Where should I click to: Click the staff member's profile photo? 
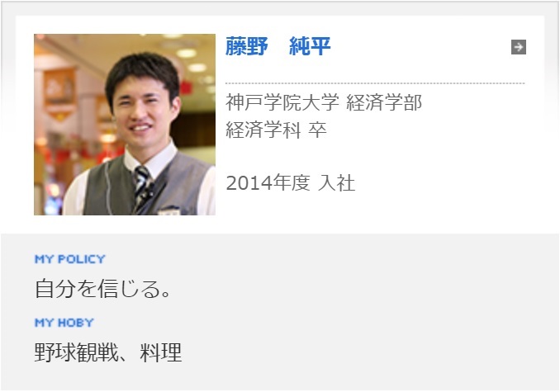click(125, 125)
